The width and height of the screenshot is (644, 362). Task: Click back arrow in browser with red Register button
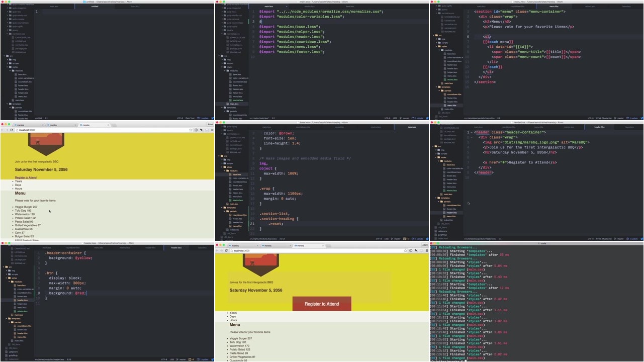[x=218, y=250]
